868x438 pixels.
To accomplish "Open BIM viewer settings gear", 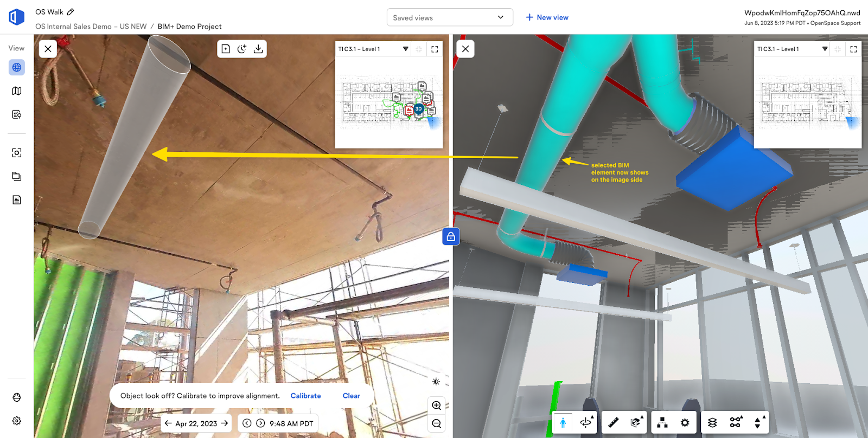I will pos(685,423).
